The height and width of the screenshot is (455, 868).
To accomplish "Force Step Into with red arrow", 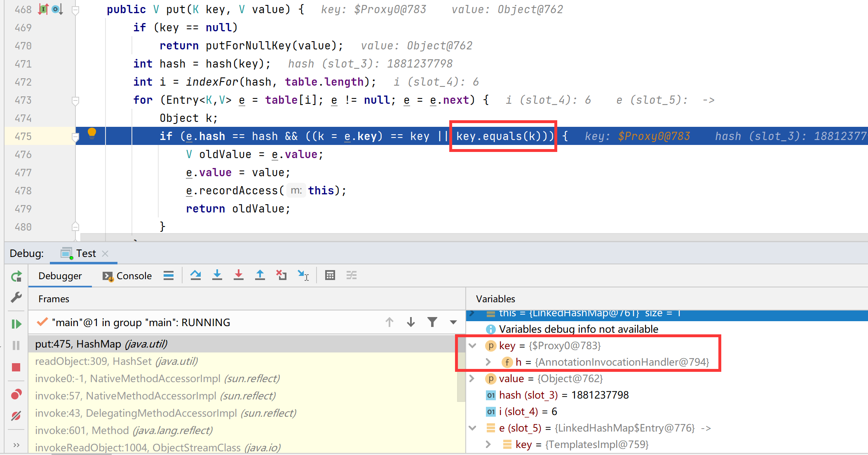I will click(239, 275).
